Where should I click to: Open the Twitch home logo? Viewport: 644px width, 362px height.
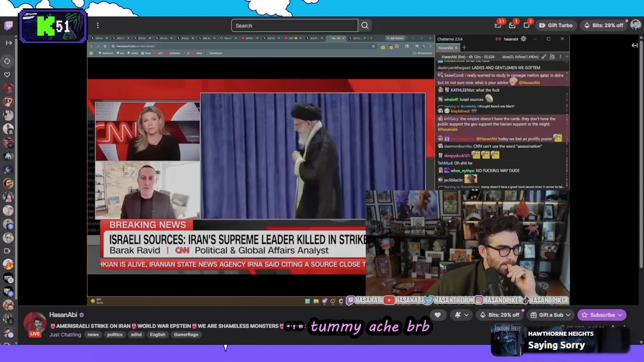click(x=9, y=25)
